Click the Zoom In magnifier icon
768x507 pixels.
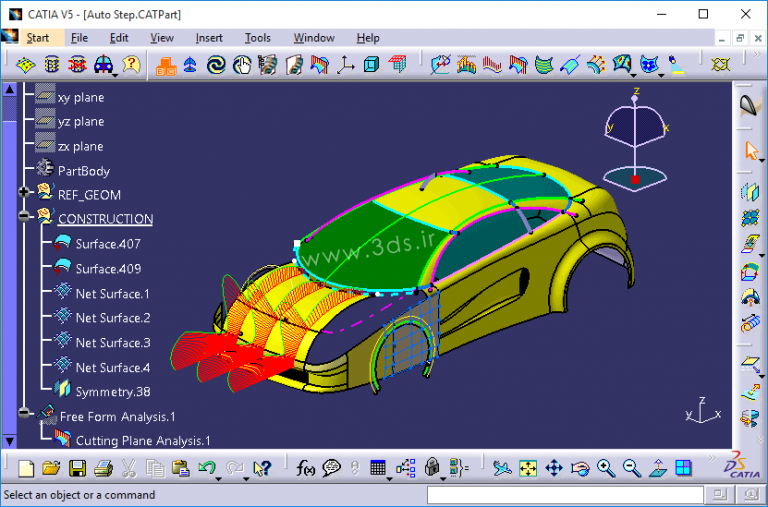pyautogui.click(x=606, y=468)
